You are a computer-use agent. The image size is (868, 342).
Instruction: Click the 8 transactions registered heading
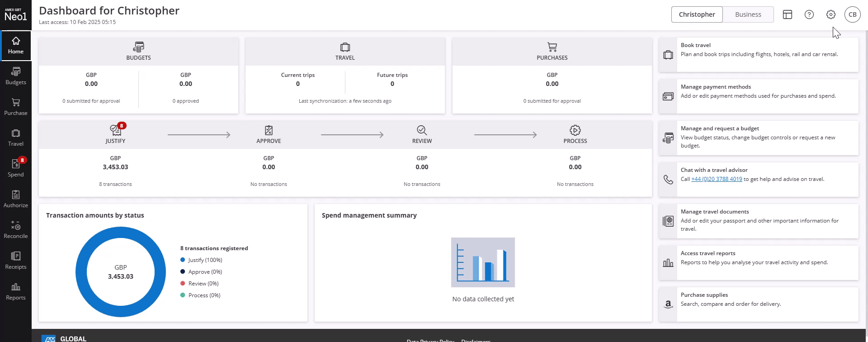point(214,248)
